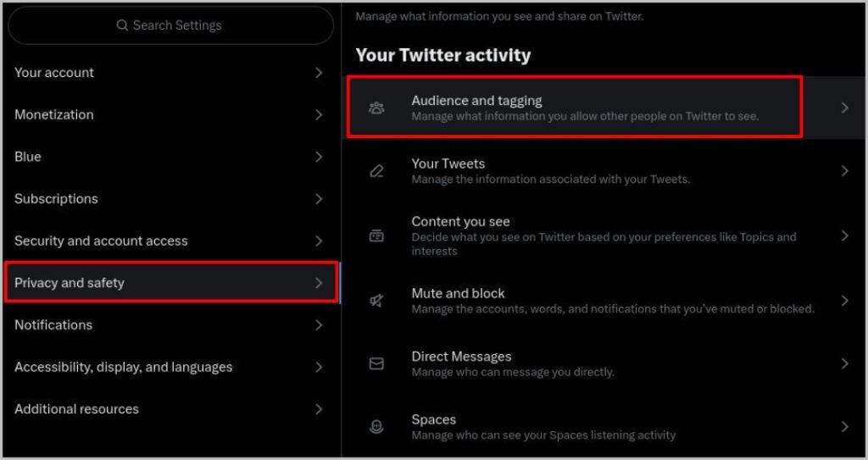Viewport: 868px width, 460px height.
Task: Select Privacy and safety in sidebar
Action: click(171, 283)
